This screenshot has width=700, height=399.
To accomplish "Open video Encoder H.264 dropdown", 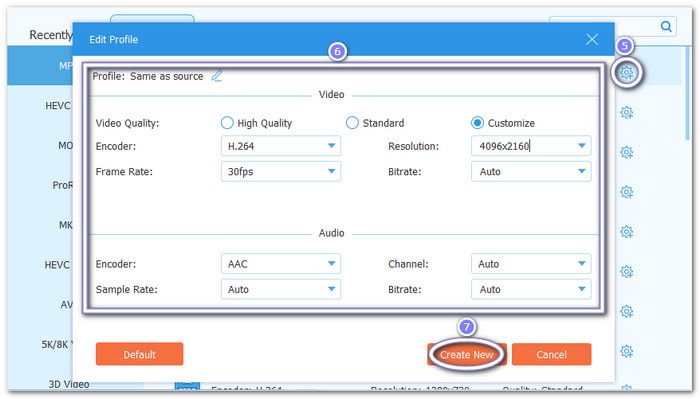I will click(281, 146).
